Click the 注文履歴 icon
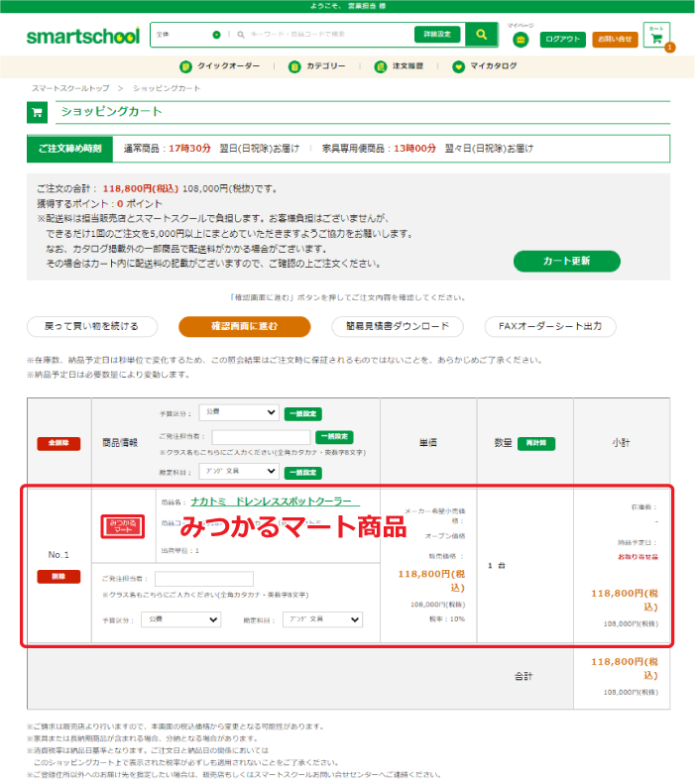This screenshot has width=695, height=784. [x=381, y=66]
